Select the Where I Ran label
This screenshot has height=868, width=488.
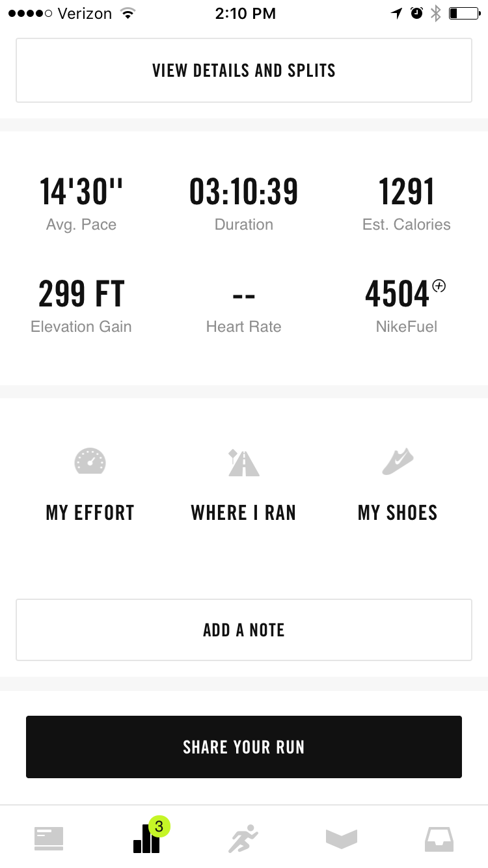pos(243,513)
